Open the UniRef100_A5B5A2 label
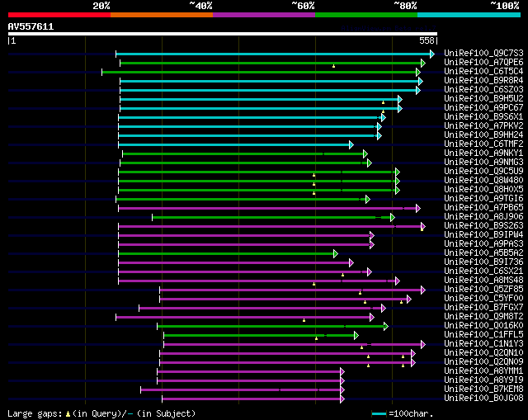Screen dimensions: 528x420 tap(483, 253)
